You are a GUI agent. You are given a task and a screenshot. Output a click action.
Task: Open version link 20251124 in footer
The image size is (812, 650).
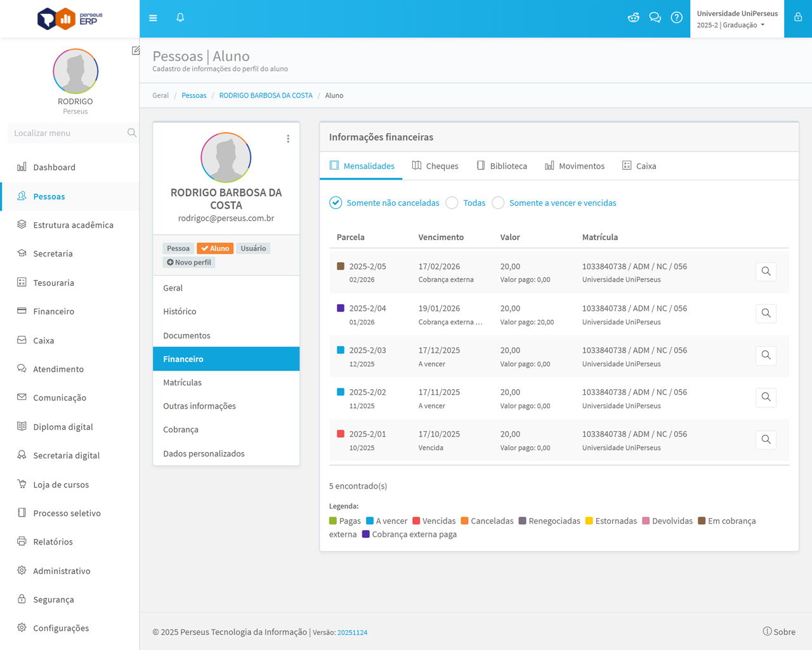tap(352, 633)
